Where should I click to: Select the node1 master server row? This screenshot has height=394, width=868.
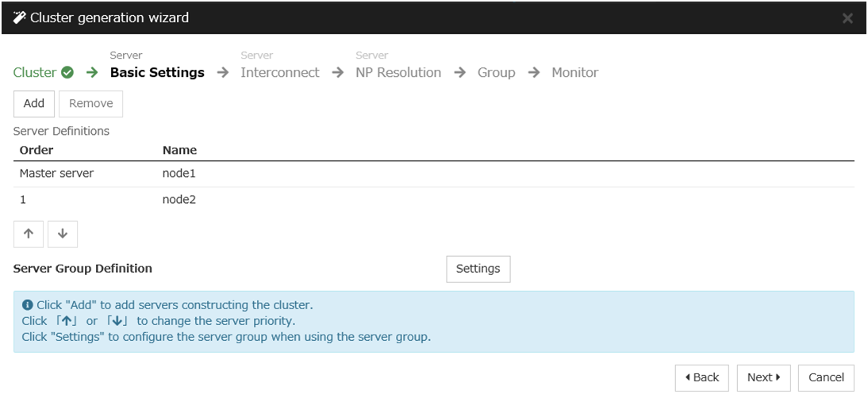click(x=179, y=173)
